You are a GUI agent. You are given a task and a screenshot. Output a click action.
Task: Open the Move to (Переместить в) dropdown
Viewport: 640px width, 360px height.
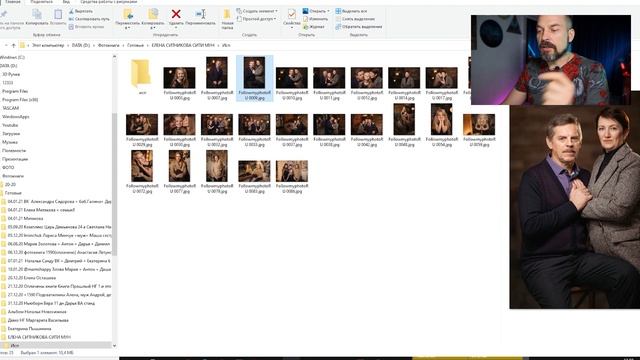127,26
